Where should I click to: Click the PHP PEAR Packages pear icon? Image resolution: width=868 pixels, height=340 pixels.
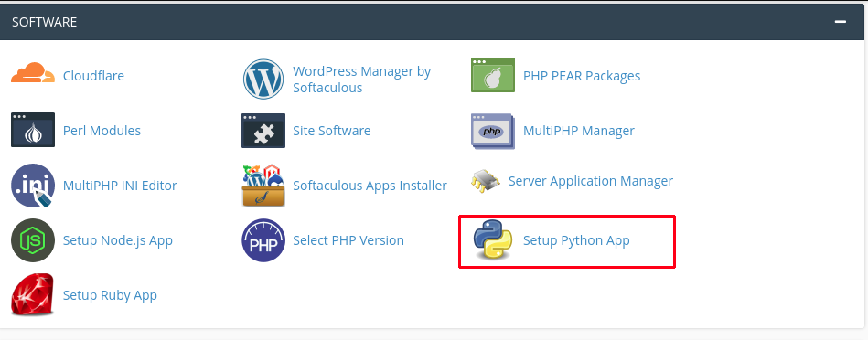[x=493, y=75]
